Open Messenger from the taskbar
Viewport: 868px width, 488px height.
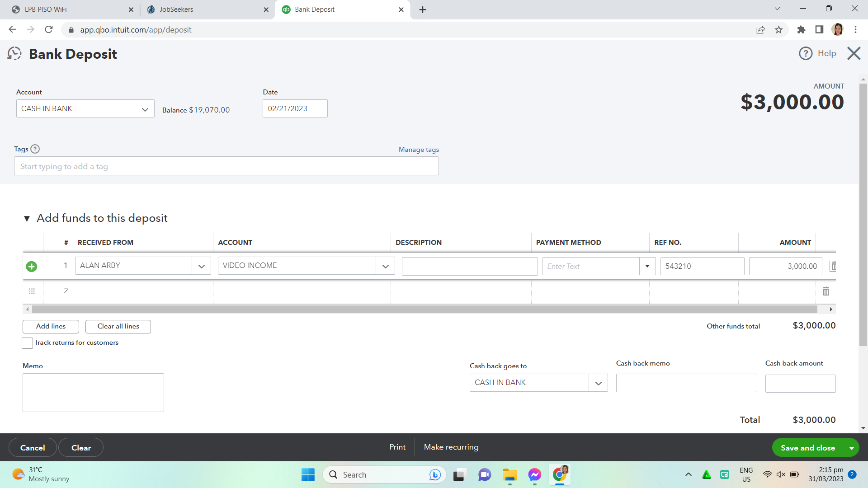(534, 475)
